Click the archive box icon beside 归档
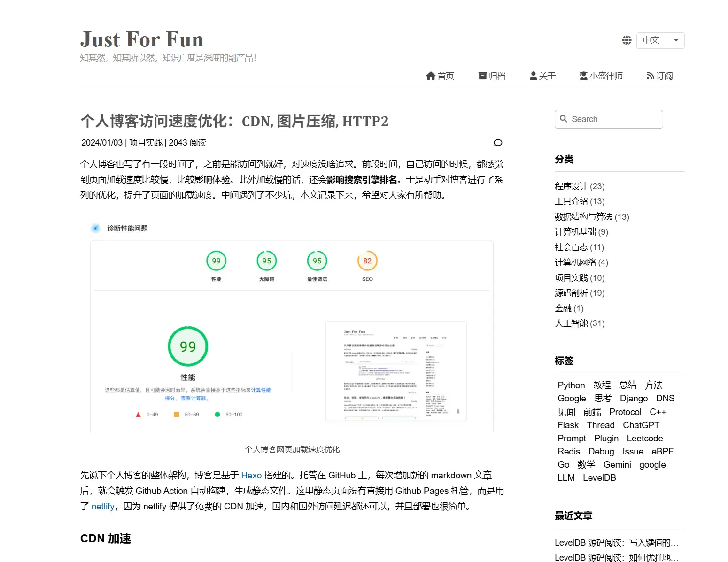This screenshot has width=728, height=562. pyautogui.click(x=482, y=76)
